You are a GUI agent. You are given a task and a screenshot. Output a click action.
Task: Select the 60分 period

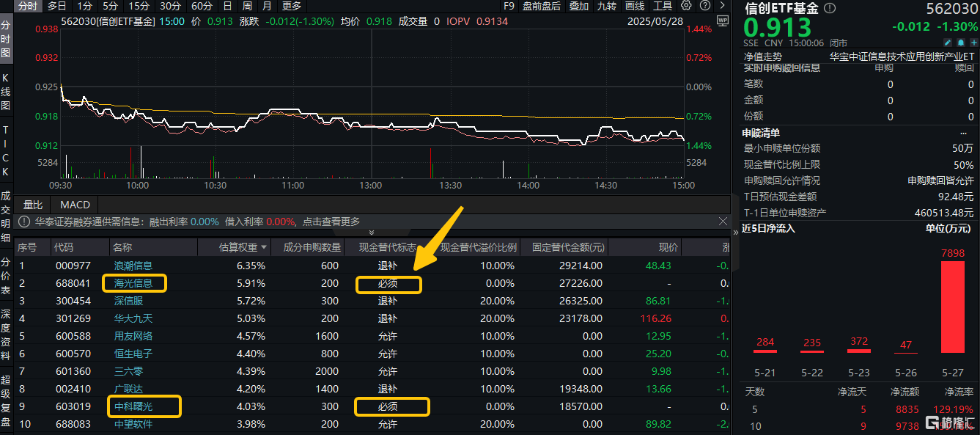[x=202, y=6]
